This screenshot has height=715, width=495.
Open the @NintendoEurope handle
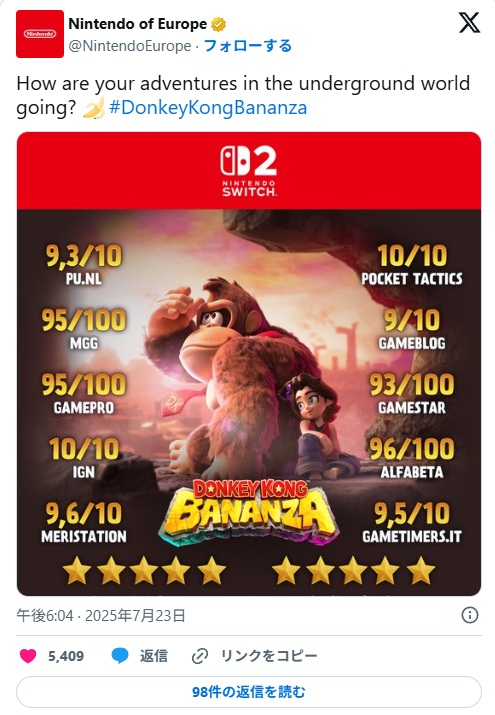coord(130,46)
